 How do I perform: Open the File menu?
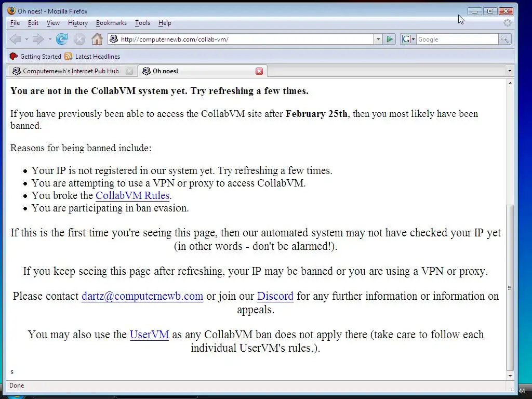[15, 23]
